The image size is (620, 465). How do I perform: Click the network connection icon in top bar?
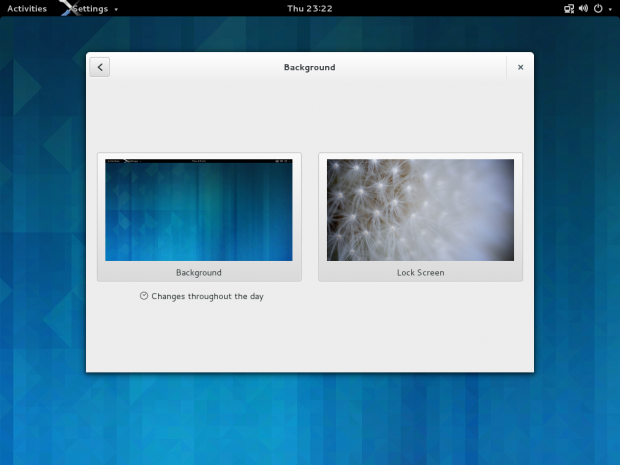point(569,8)
